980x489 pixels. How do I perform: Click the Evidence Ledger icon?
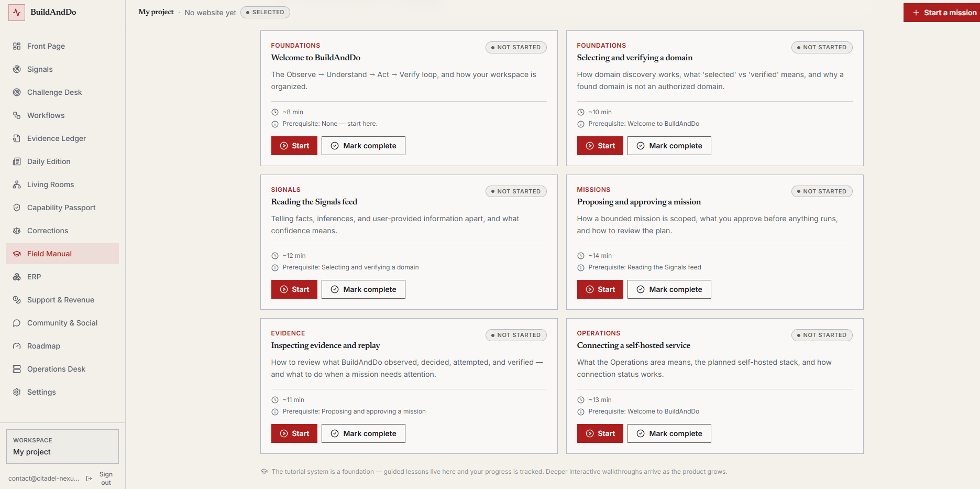pos(17,138)
